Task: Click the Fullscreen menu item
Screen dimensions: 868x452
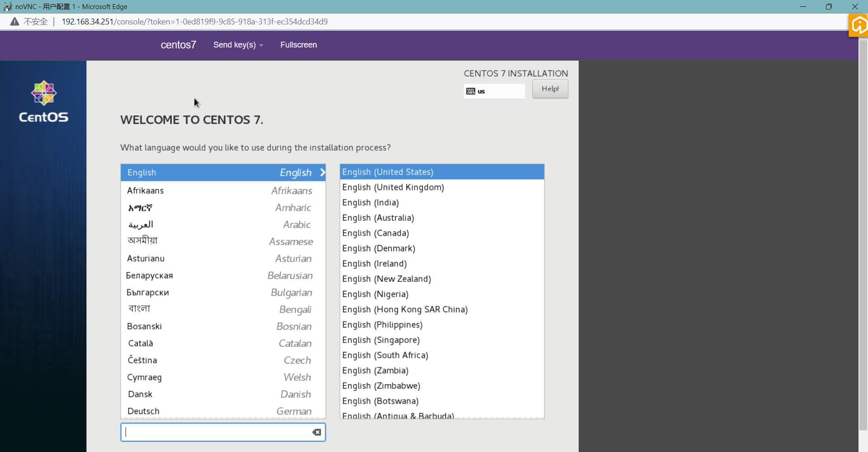Action: 298,45
